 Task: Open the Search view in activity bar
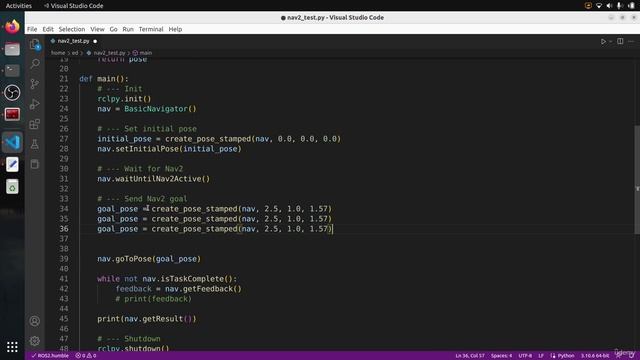(x=35, y=64)
